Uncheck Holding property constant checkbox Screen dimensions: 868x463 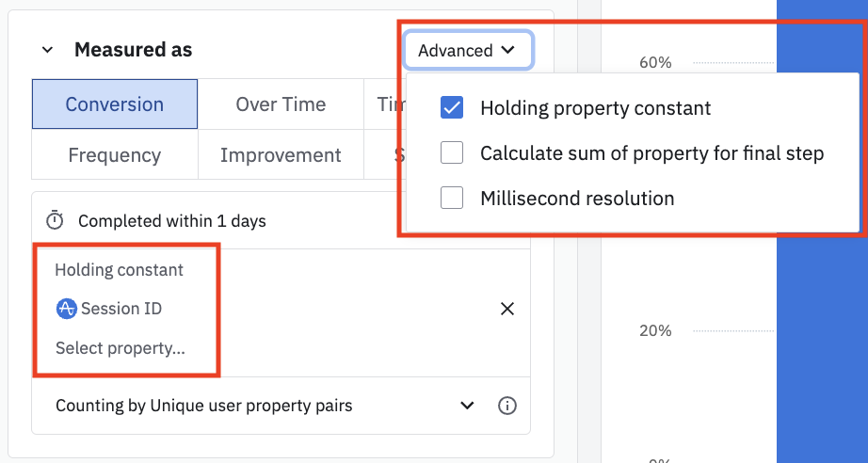452,107
